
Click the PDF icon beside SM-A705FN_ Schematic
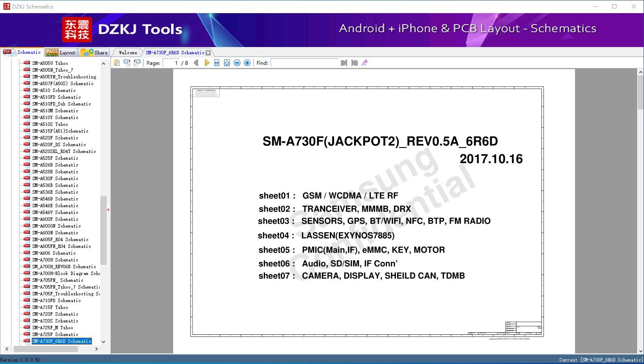[27, 280]
